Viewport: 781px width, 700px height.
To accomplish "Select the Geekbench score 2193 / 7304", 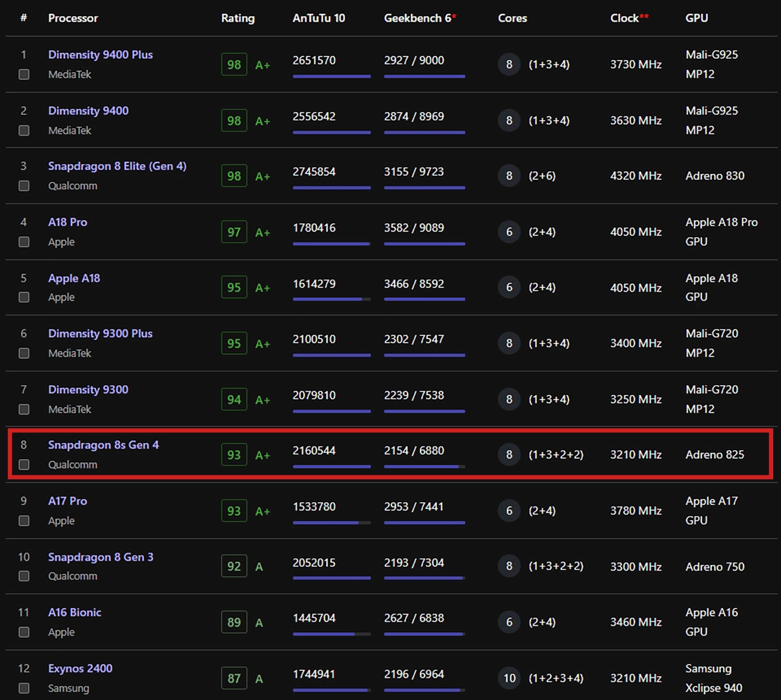I will click(x=414, y=563).
